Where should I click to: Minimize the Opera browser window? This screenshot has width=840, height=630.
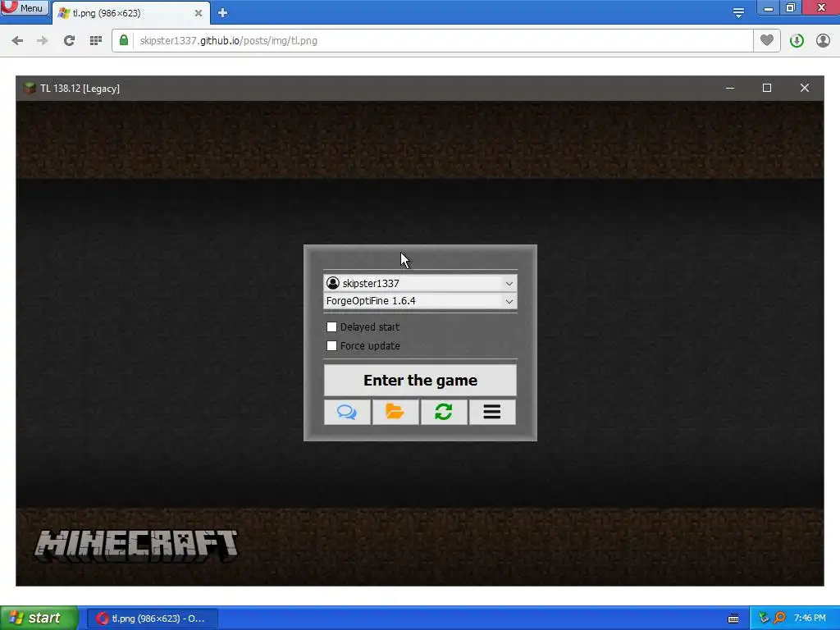tap(768, 8)
